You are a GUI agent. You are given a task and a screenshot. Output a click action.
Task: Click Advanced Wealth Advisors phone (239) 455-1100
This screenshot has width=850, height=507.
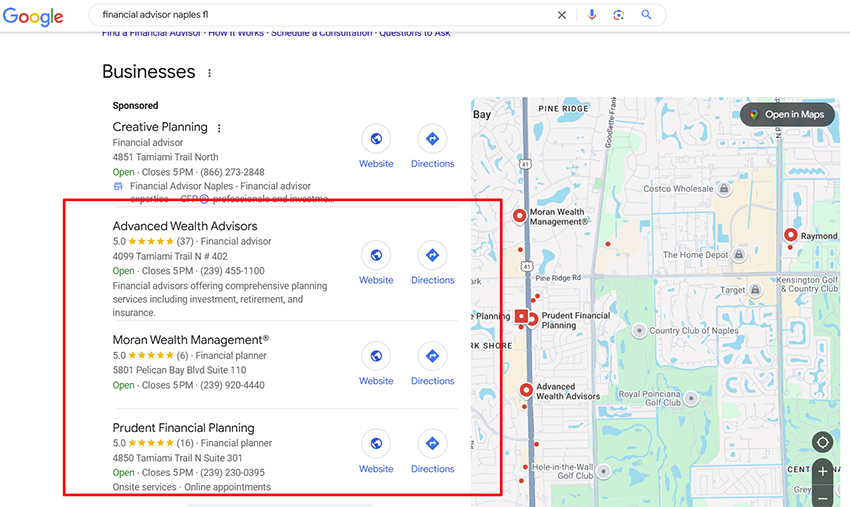[x=232, y=271]
